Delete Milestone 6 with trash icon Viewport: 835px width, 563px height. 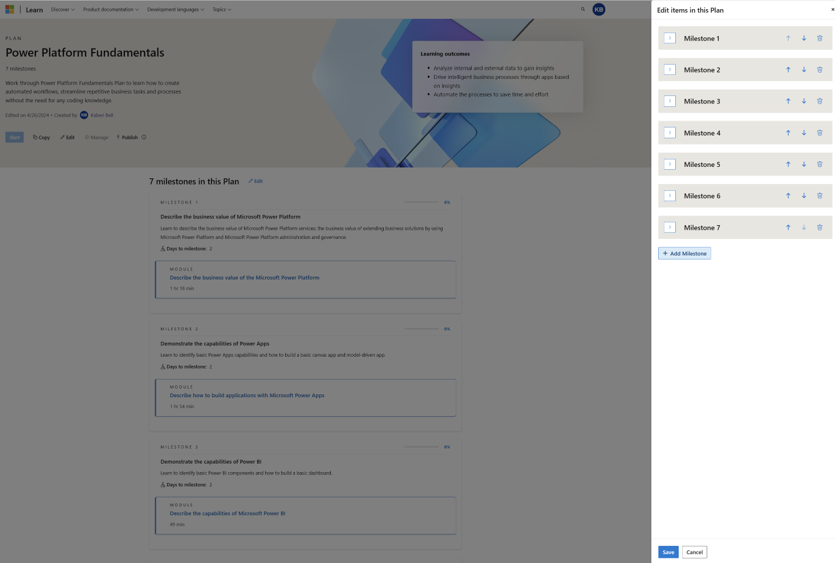click(820, 196)
